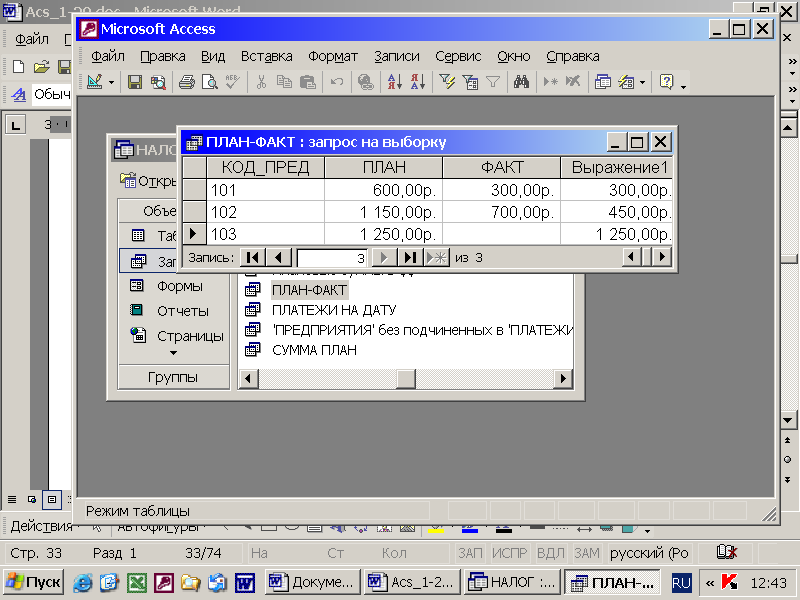Open the Вставка menu
Image resolution: width=800 pixels, height=600 pixels.
266,56
